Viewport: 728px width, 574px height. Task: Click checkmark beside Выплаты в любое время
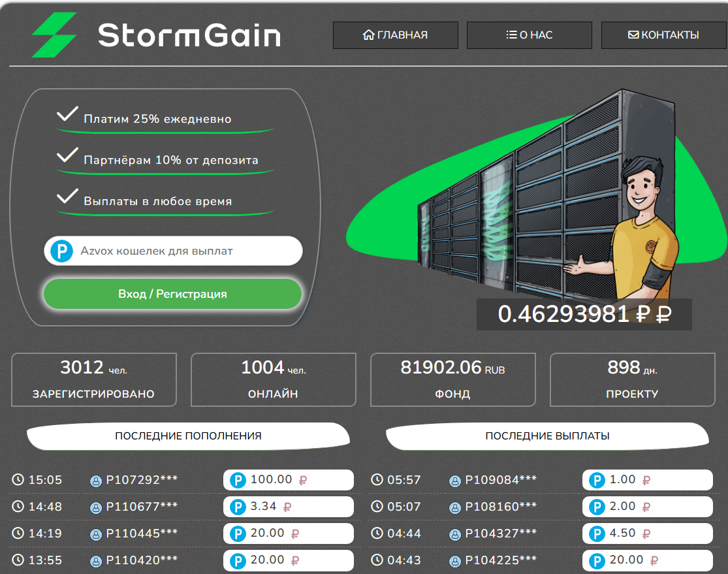pyautogui.click(x=67, y=197)
